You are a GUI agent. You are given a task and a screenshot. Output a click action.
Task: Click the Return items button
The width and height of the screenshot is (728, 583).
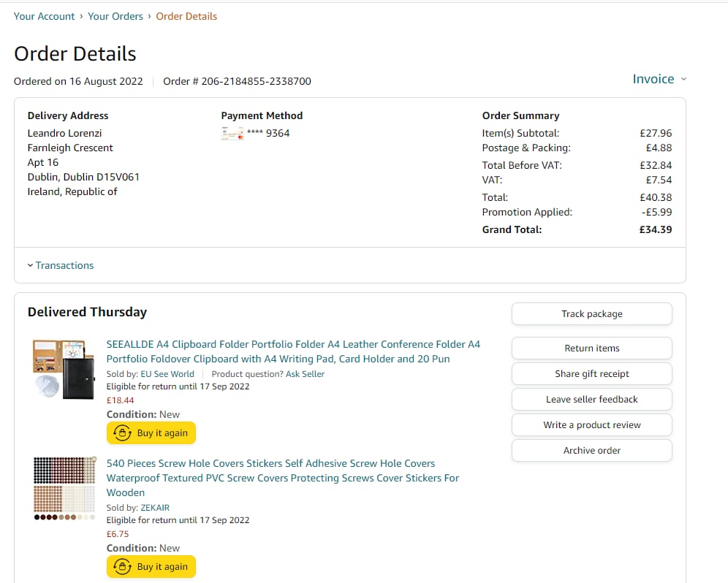pyautogui.click(x=591, y=348)
